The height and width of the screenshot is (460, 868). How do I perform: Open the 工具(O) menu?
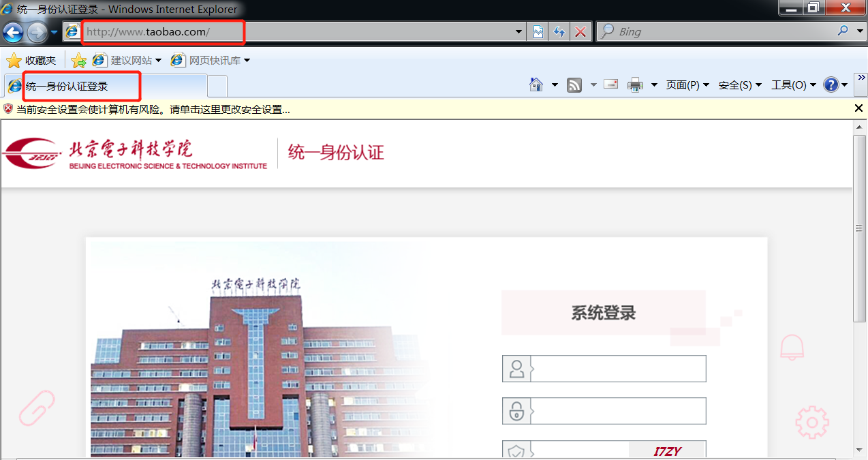[794, 85]
